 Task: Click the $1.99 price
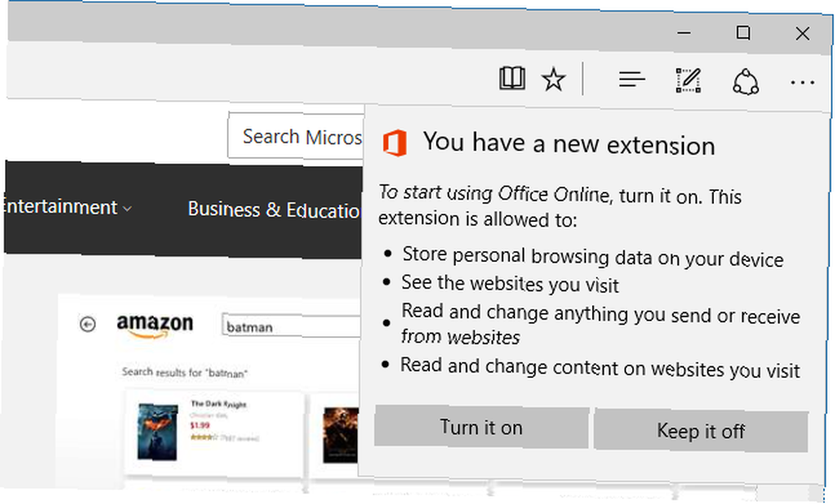tap(200, 426)
